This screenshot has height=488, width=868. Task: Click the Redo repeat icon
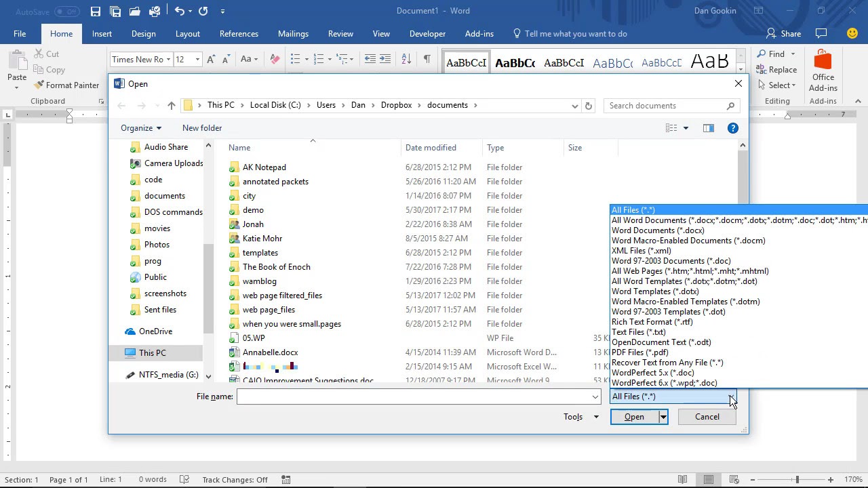point(203,11)
